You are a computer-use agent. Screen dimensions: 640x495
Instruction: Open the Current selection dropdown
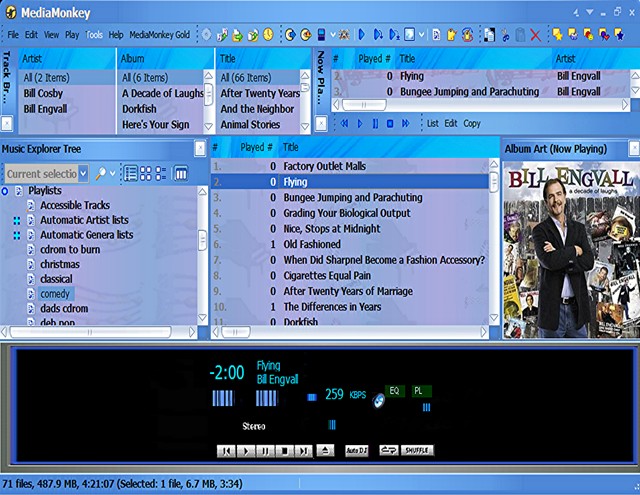point(82,173)
